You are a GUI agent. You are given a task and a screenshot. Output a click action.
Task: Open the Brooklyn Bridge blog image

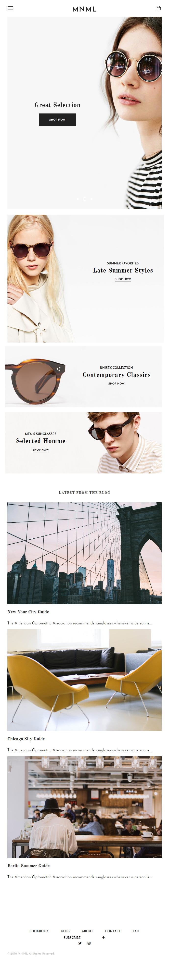(84, 553)
